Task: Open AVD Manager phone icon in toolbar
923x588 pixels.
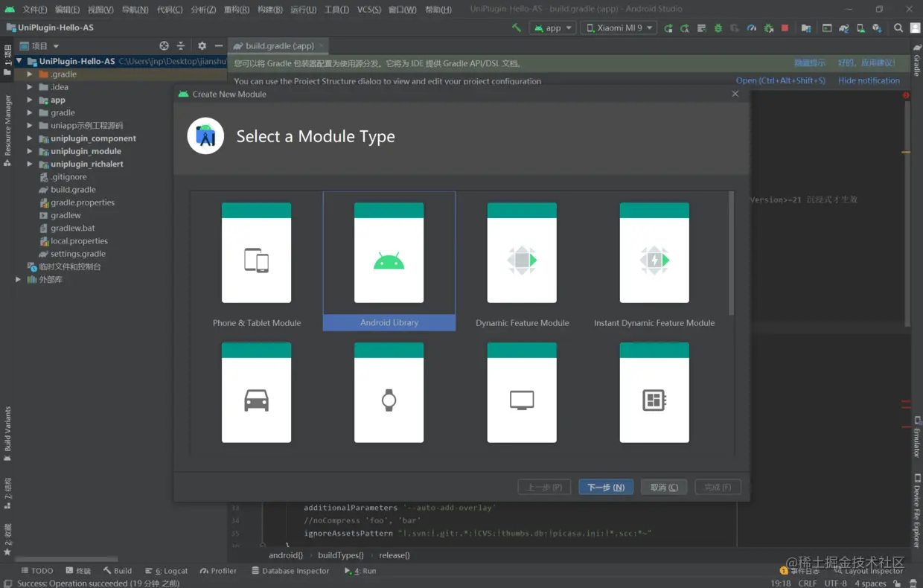Action: [x=860, y=28]
